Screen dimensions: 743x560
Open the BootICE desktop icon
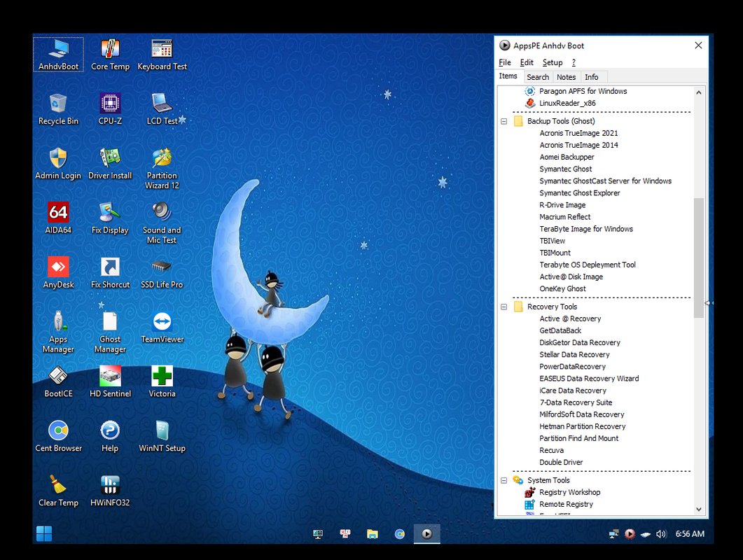(x=58, y=381)
